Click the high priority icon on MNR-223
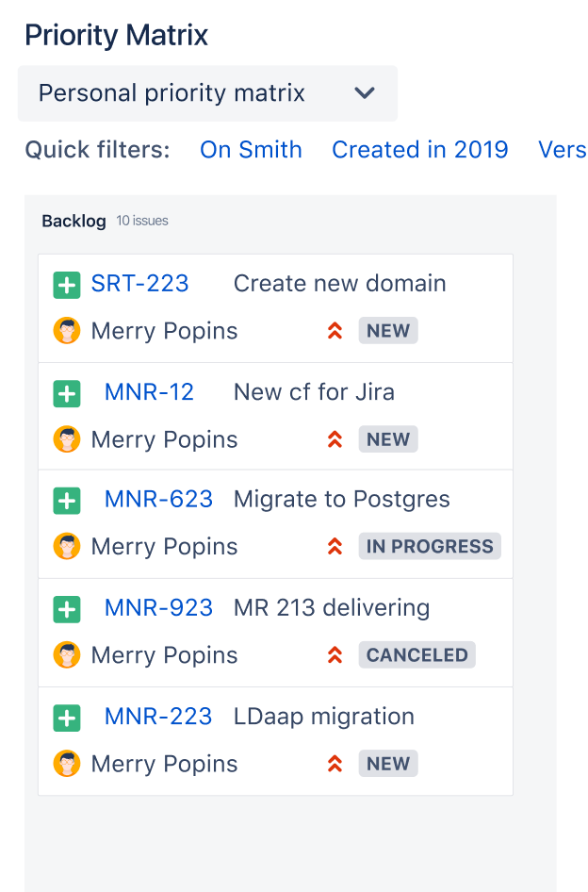Screen dimensions: 588x892 tap(334, 764)
